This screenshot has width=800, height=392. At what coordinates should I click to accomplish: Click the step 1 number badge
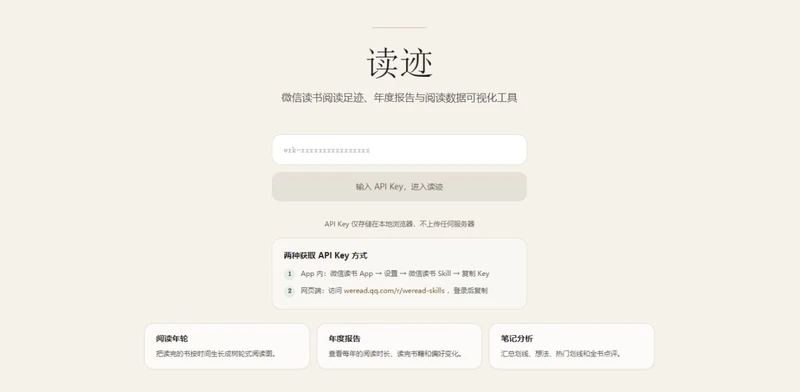coord(289,274)
